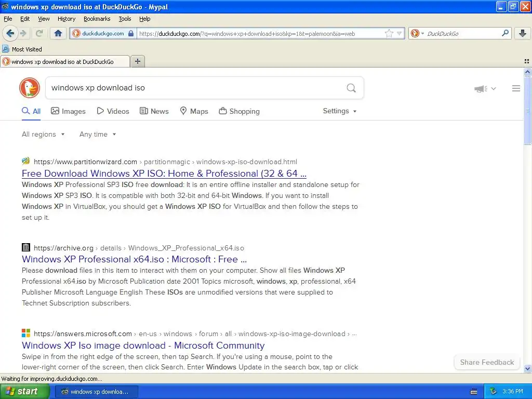Open the URL history dropdown arrow
The image size is (532, 399).
point(400,33)
